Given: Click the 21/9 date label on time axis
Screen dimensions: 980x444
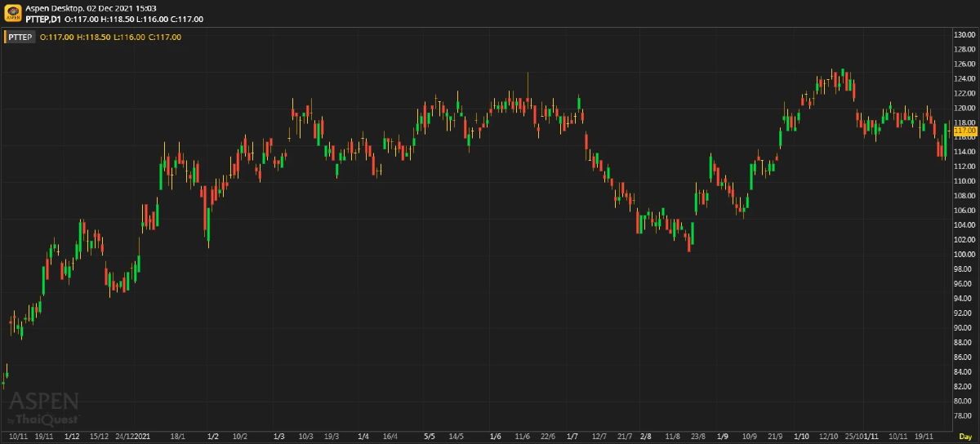Looking at the screenshot, I should [776, 437].
